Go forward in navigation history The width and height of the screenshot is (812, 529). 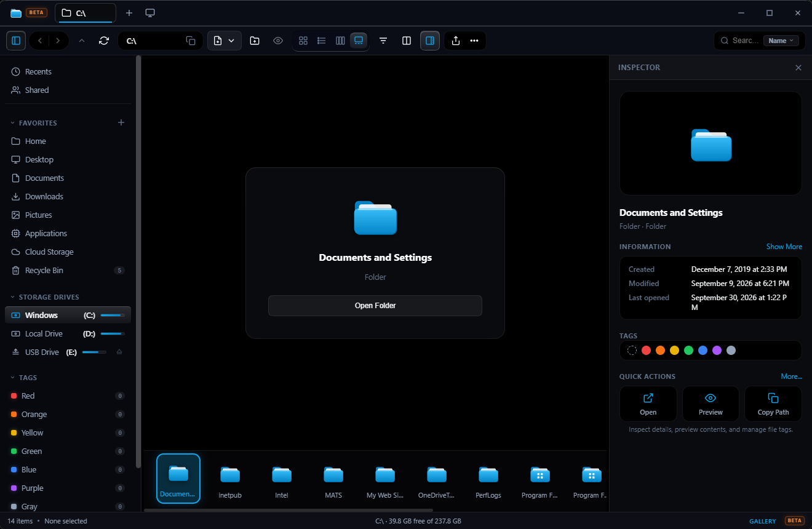pyautogui.click(x=58, y=41)
